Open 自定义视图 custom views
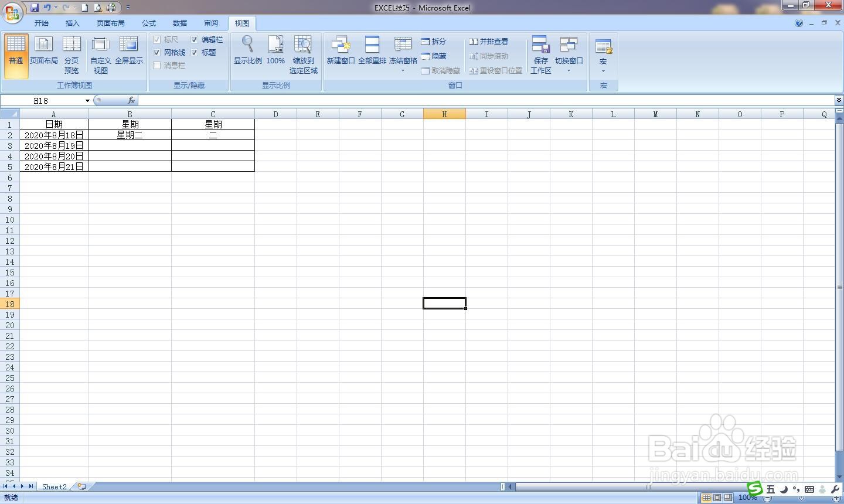Image resolution: width=844 pixels, height=504 pixels. pyautogui.click(x=101, y=56)
